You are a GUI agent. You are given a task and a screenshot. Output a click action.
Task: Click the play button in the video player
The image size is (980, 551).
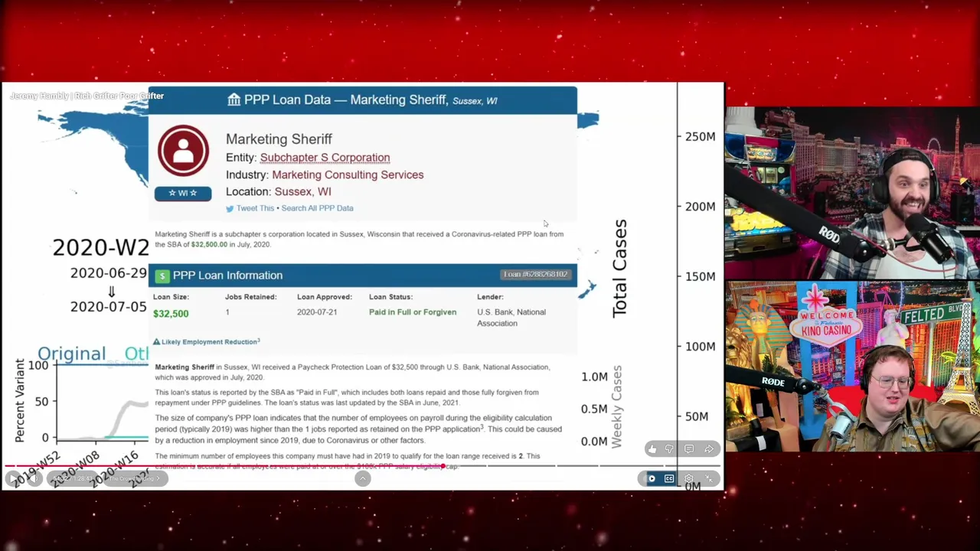tap(13, 478)
